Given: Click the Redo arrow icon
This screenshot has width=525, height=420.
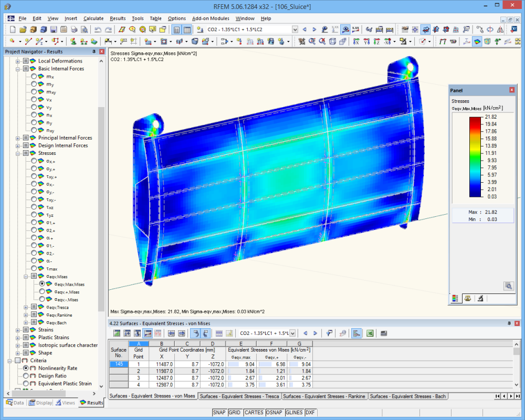Looking at the screenshot, I should click(108, 29).
